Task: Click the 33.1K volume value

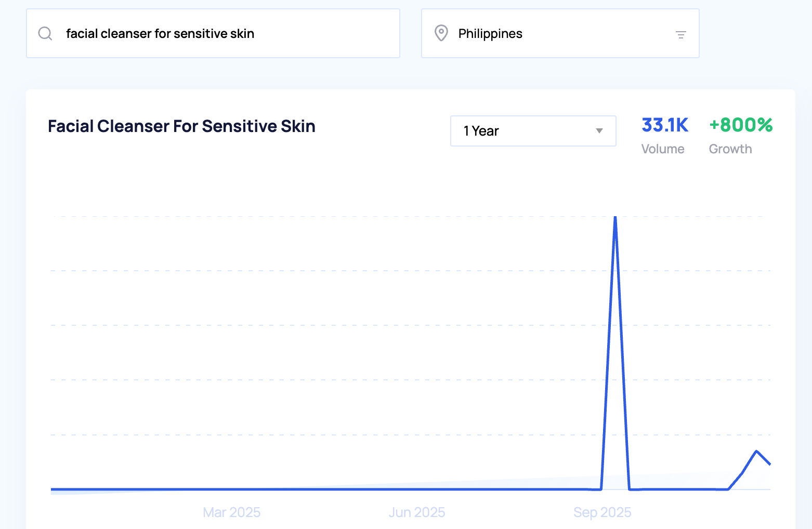Action: (664, 125)
